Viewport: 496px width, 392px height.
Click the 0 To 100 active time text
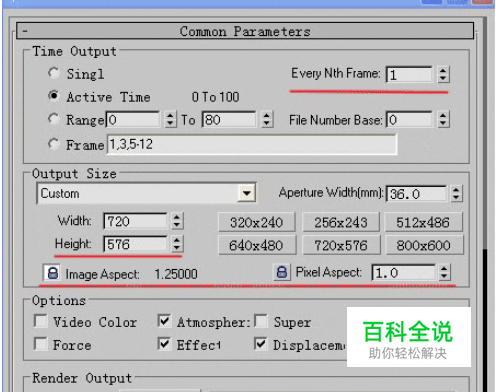pos(215,97)
